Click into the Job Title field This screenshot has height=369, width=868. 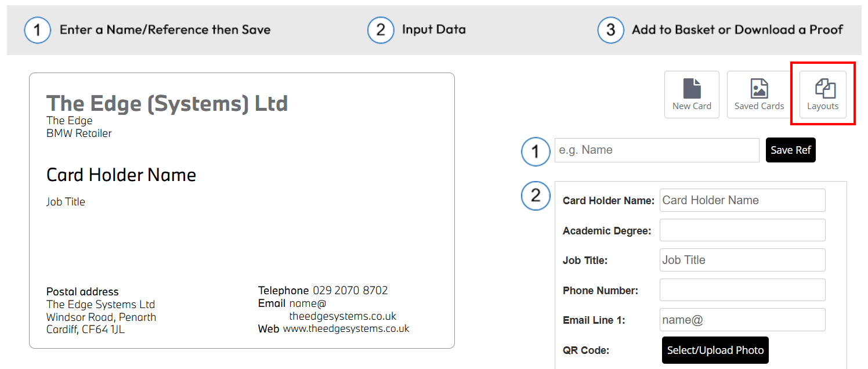click(742, 260)
